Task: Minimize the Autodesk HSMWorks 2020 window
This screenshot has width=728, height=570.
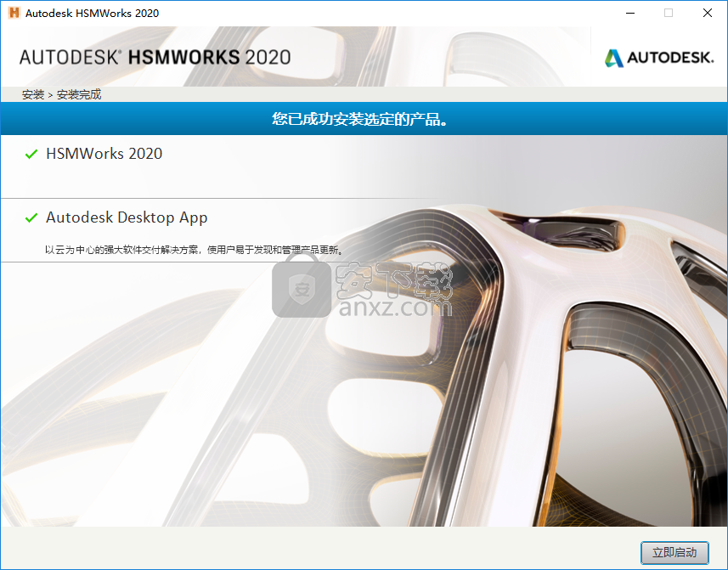Action: (x=630, y=13)
